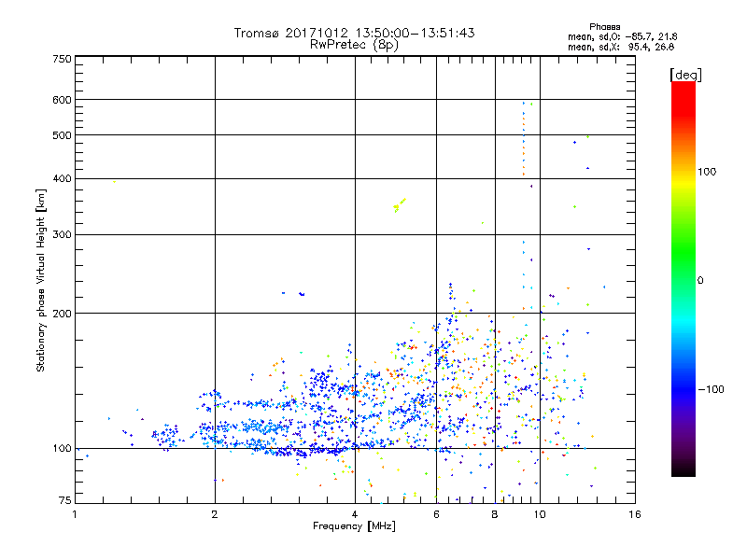747x560 pixels.
Task: Click the 'Frequency [MHz]' axis label
Action: click(354, 526)
